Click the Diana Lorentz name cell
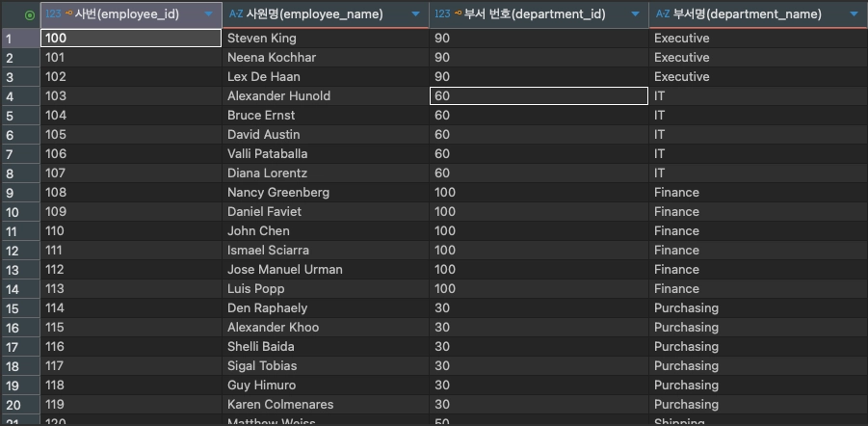 click(x=326, y=173)
